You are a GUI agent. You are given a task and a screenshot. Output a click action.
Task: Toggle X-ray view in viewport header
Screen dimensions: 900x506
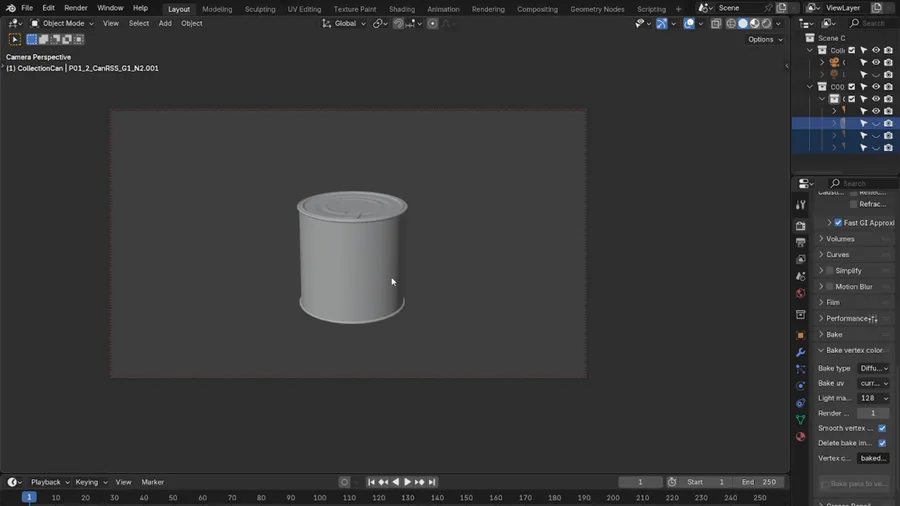[716, 23]
